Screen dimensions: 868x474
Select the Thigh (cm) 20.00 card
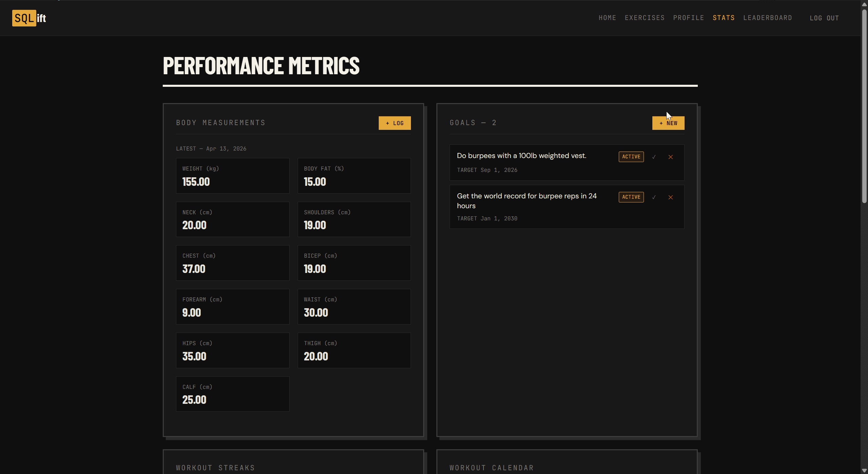click(354, 350)
